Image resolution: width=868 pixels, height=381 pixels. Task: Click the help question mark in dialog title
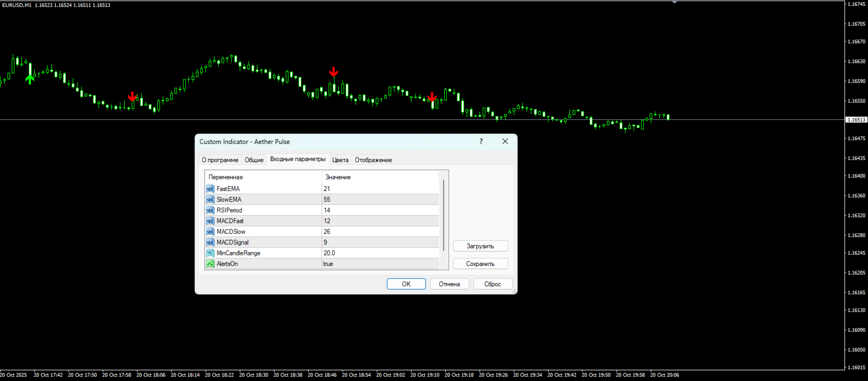[x=481, y=141]
